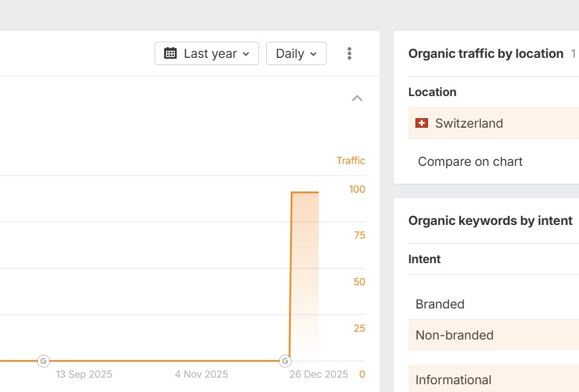
Task: Select the Branded intent row
Action: (x=440, y=304)
